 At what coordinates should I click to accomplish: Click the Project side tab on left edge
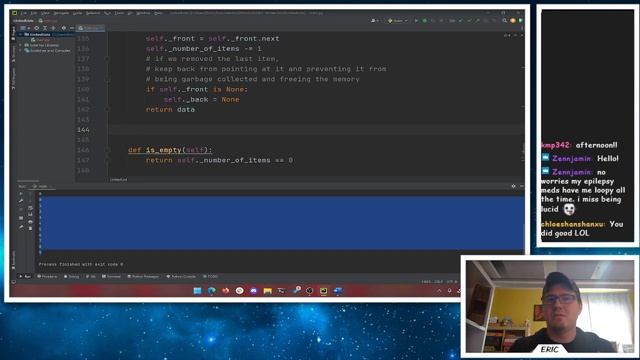point(13,33)
